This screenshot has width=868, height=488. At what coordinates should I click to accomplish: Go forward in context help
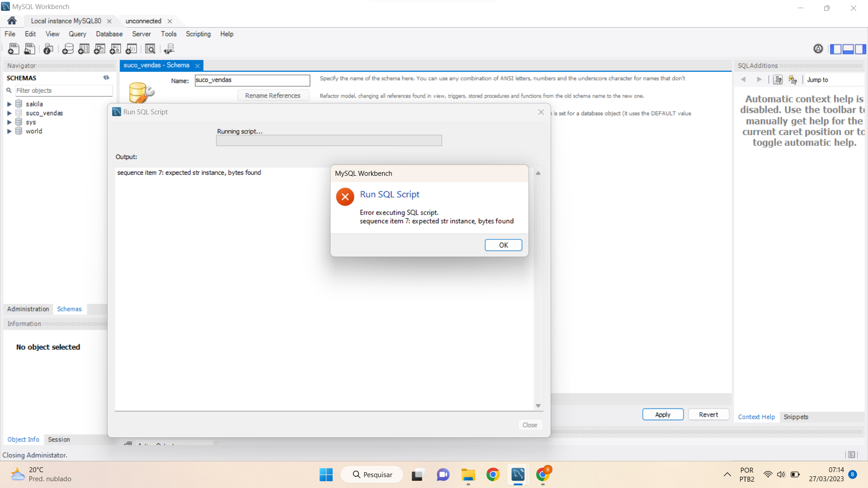[759, 80]
